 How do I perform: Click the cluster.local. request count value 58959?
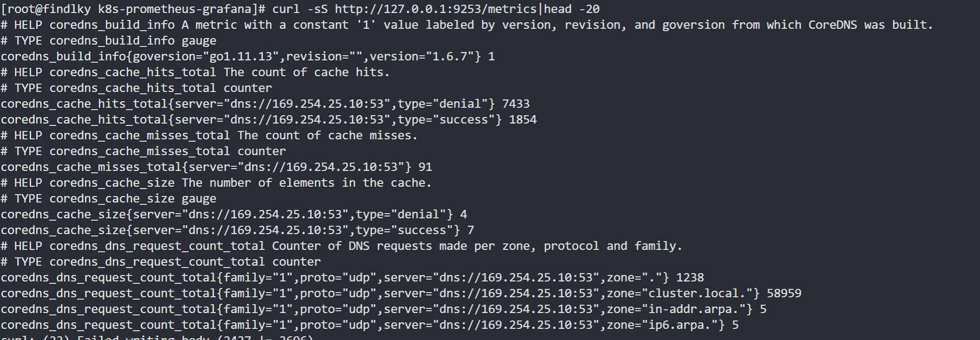784,293
